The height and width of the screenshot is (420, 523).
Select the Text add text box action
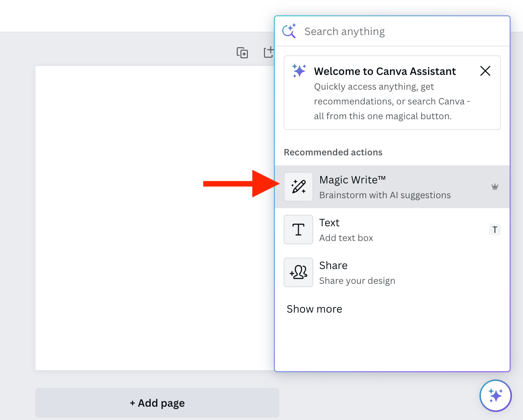(x=392, y=230)
